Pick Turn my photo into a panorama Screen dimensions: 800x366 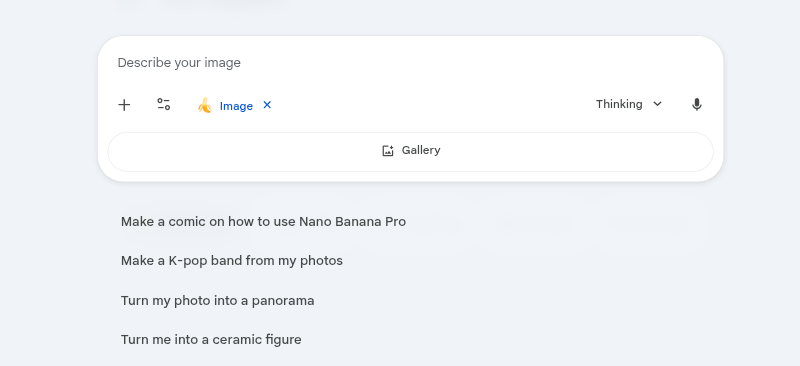217,301
